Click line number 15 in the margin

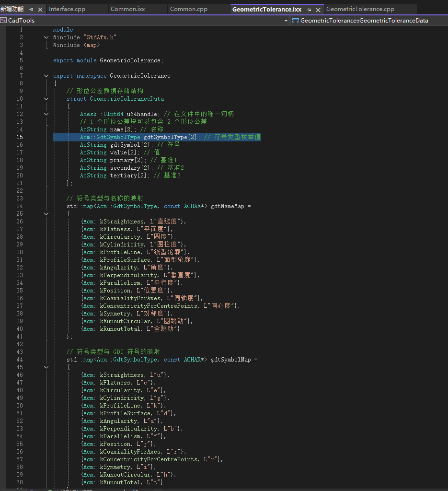click(x=20, y=137)
